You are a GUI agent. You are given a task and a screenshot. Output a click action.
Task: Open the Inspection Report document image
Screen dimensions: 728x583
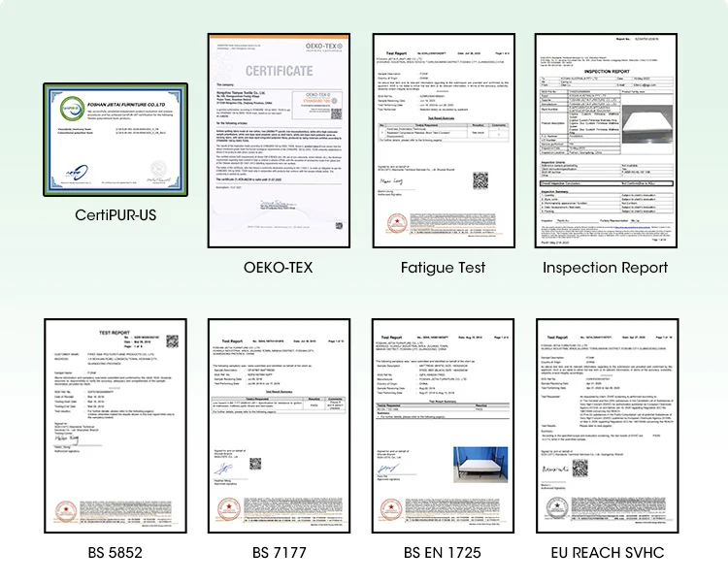point(606,141)
